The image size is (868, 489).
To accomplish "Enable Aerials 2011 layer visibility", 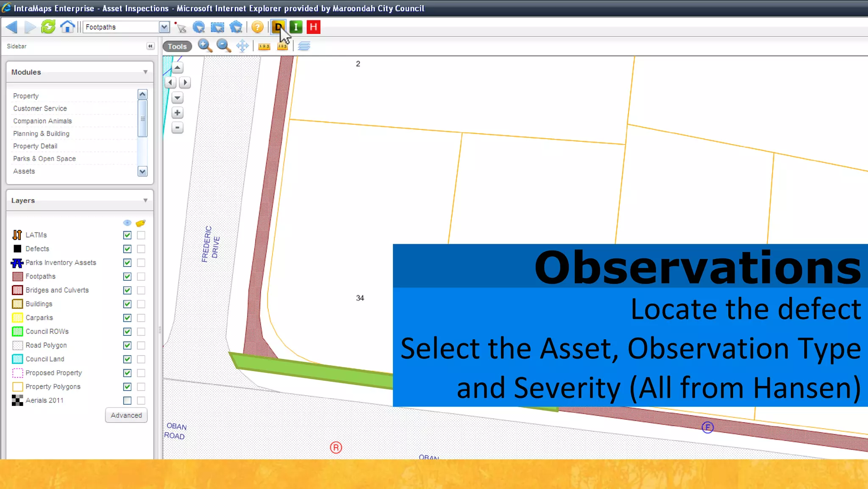I will [127, 400].
